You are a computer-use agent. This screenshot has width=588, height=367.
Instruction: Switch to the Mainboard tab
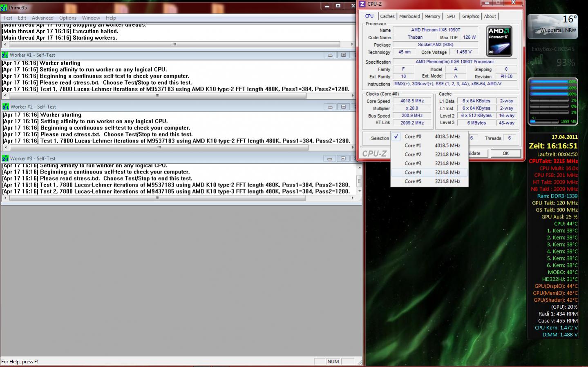click(x=409, y=16)
